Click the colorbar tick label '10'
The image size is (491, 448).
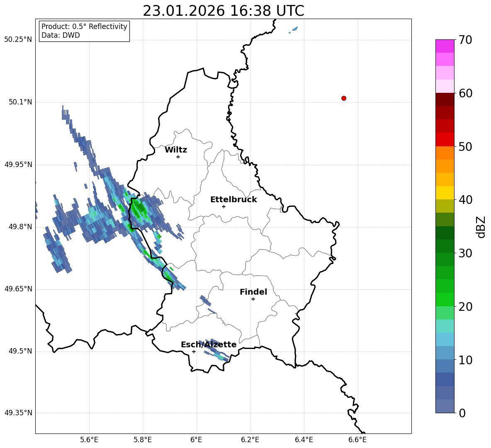[465, 360]
